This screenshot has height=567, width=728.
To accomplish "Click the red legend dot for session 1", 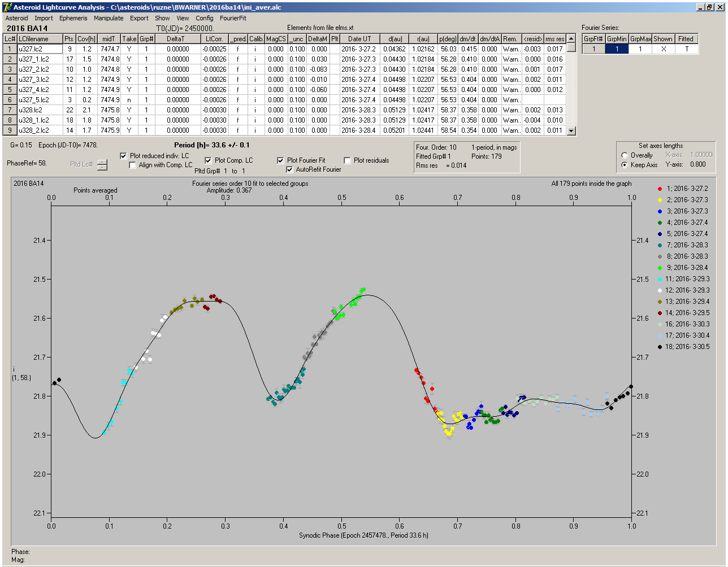I will (x=660, y=189).
